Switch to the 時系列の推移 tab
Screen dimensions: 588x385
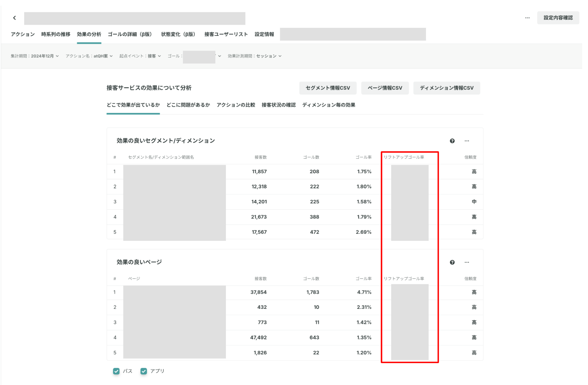coord(56,34)
